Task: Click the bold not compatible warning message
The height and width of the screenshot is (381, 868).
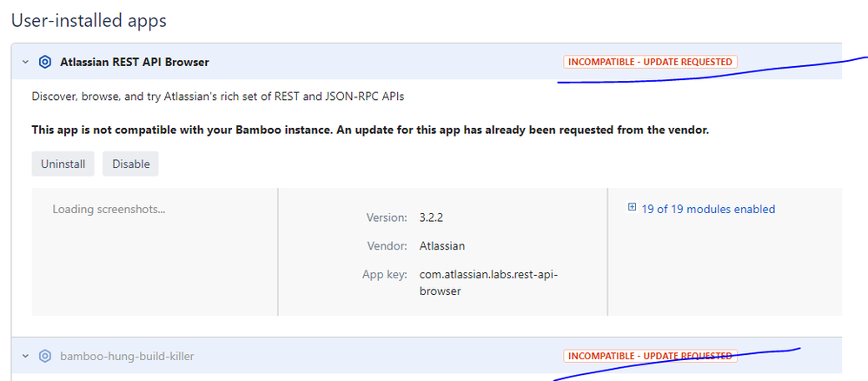Action: click(x=370, y=130)
